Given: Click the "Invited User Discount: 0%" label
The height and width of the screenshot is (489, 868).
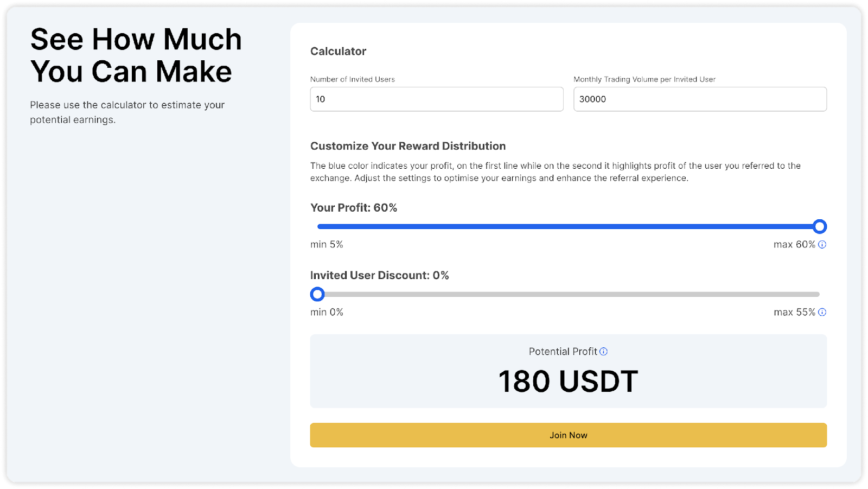Looking at the screenshot, I should tap(379, 275).
